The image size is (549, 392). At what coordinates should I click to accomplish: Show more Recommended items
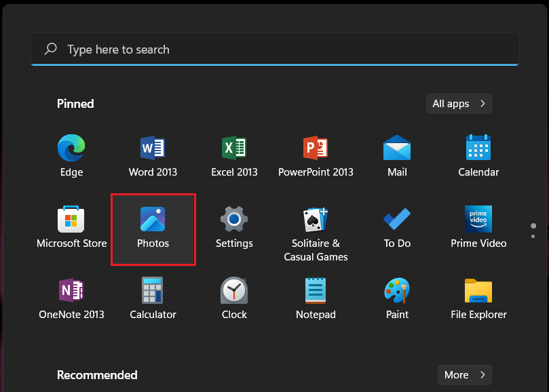(464, 374)
